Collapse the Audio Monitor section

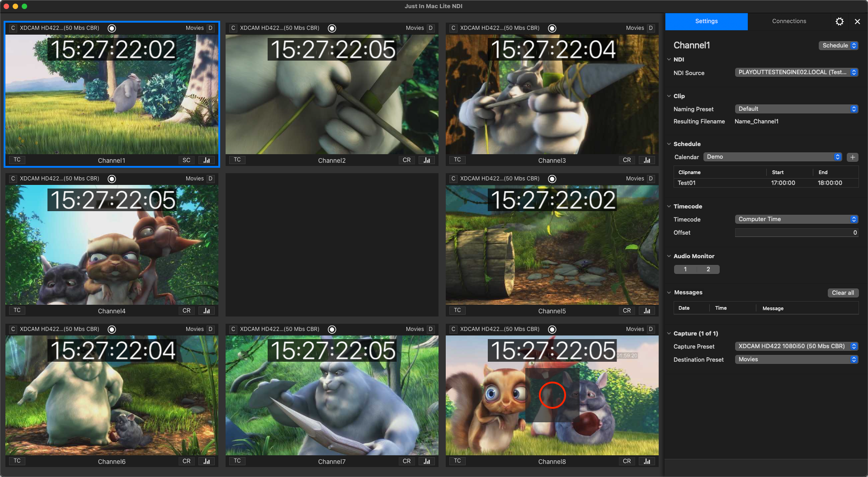(x=669, y=256)
